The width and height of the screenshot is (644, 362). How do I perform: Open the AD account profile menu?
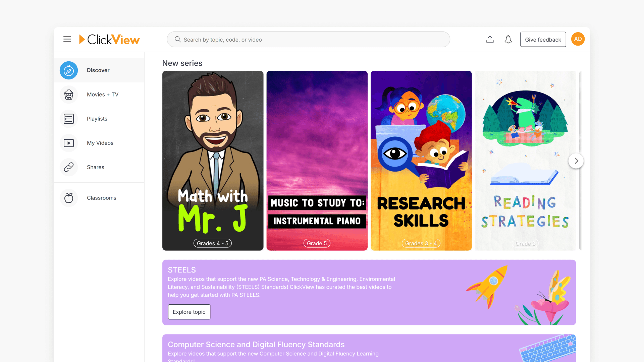click(578, 39)
